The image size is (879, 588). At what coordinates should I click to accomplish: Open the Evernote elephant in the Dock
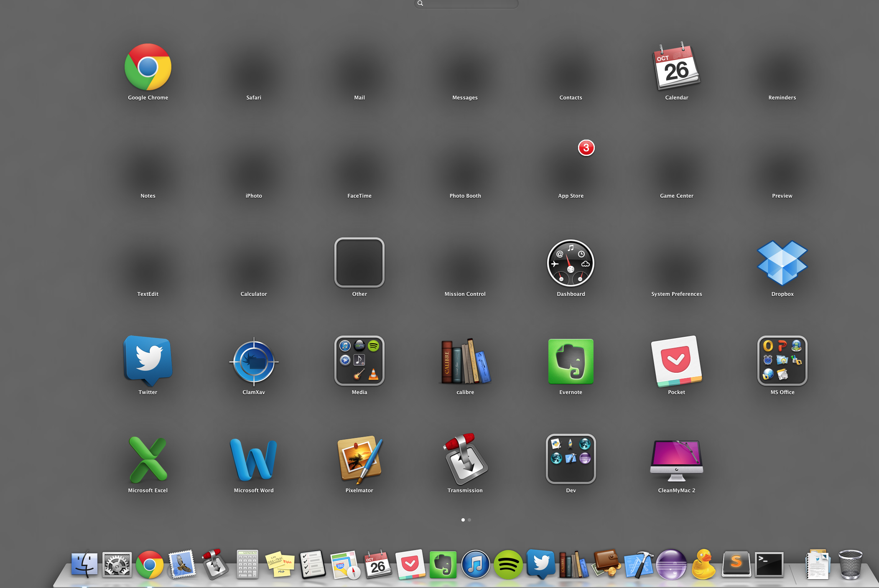click(x=443, y=565)
